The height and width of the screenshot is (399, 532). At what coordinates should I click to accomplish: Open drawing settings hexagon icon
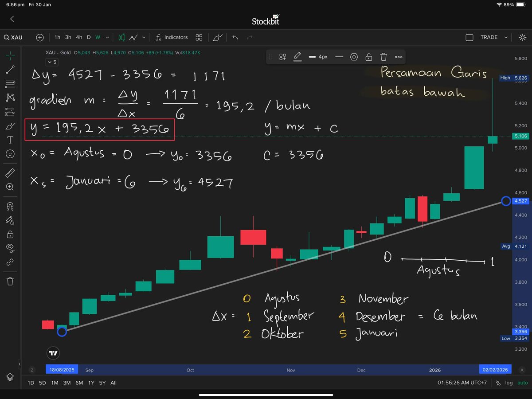[354, 57]
